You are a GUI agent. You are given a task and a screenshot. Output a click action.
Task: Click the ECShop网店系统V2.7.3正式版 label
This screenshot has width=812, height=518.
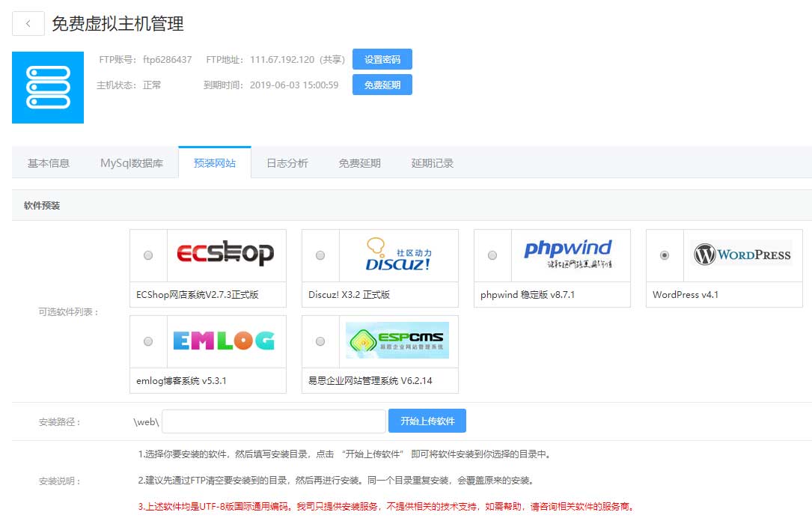pyautogui.click(x=198, y=294)
